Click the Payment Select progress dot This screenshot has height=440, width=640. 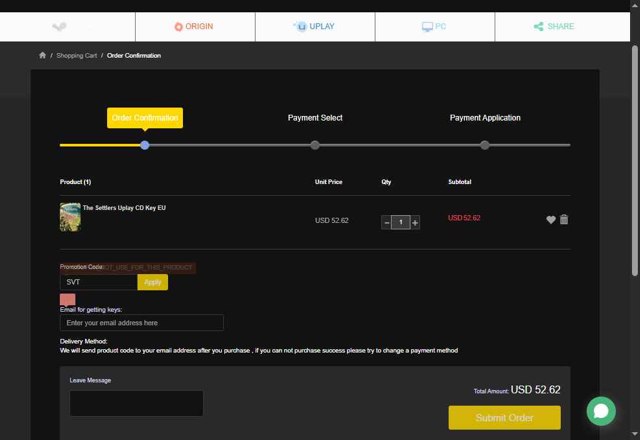[315, 145]
